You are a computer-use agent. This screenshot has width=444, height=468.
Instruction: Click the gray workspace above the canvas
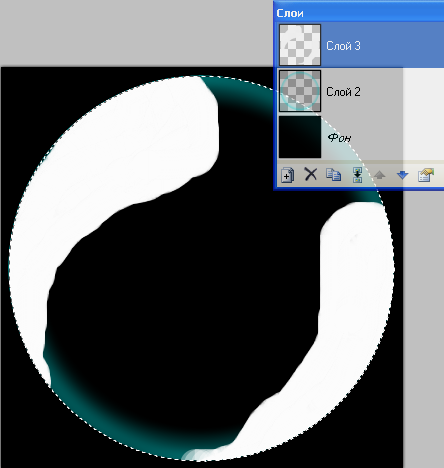(x=133, y=33)
